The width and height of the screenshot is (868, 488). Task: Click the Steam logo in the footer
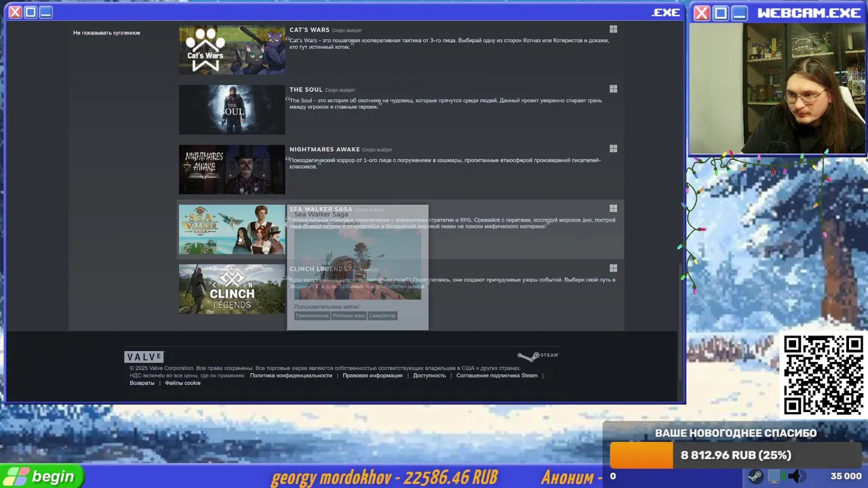click(x=538, y=355)
